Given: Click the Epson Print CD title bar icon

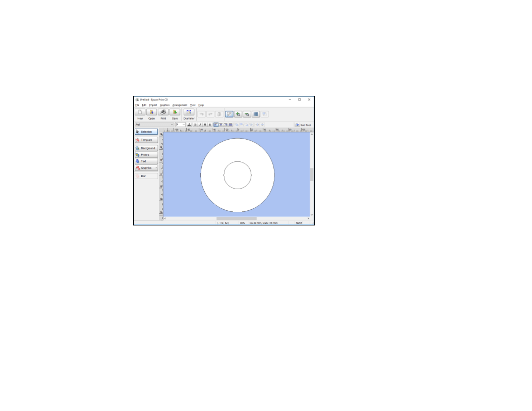Looking at the screenshot, I should pyautogui.click(x=137, y=100).
